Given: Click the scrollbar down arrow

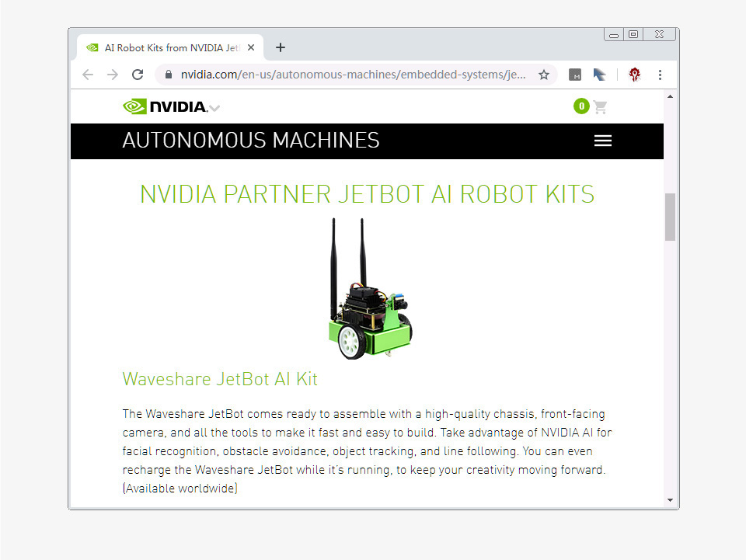Looking at the screenshot, I should (671, 500).
